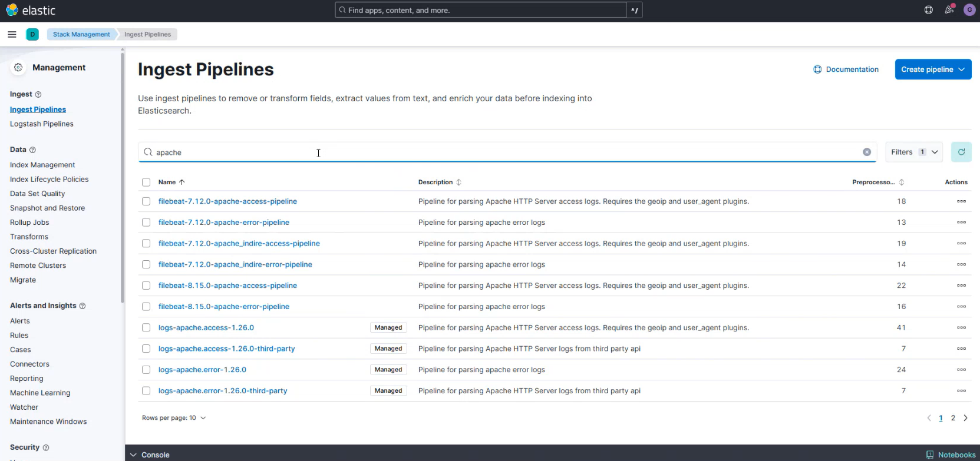Click the global Find apps search bar
980x461 pixels.
[x=481, y=10]
